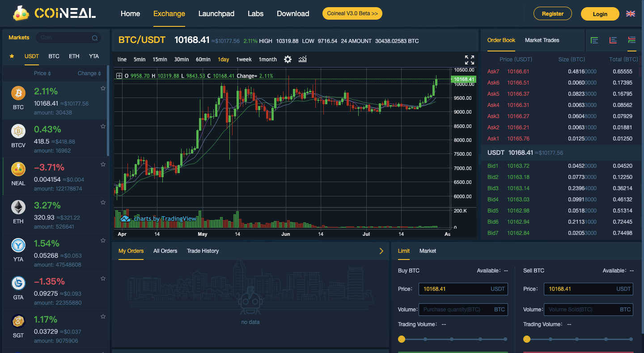Click the TradingView cloud logo
644x353 pixels.
pyautogui.click(x=125, y=218)
